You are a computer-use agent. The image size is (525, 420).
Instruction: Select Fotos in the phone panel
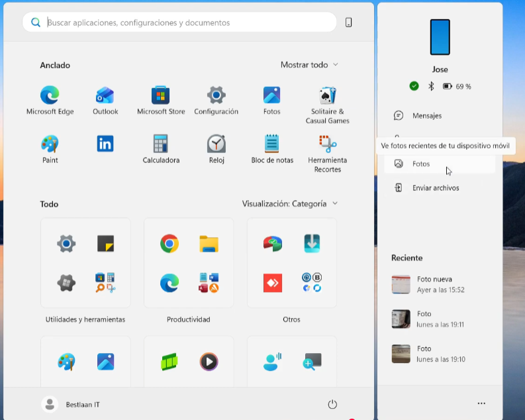440,164
